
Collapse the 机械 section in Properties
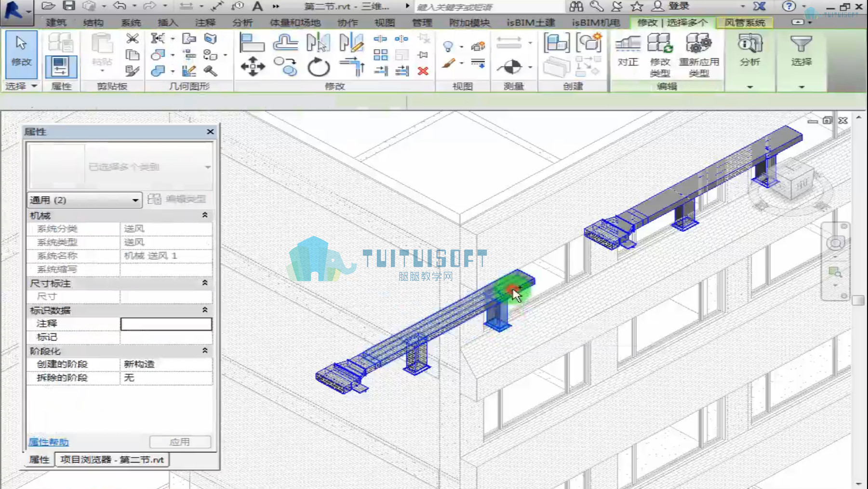(205, 215)
